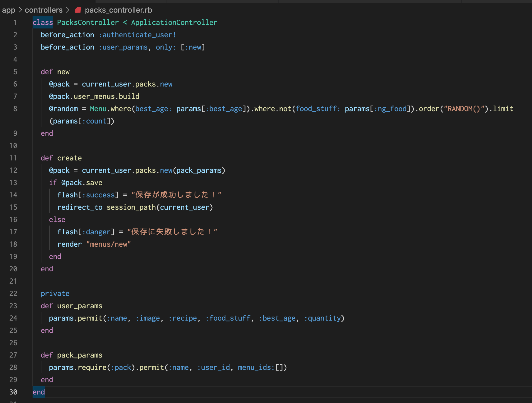Click ':authenticate_user!' symbol on line 2
Image resolution: width=532 pixels, height=403 pixels.
(x=137, y=35)
